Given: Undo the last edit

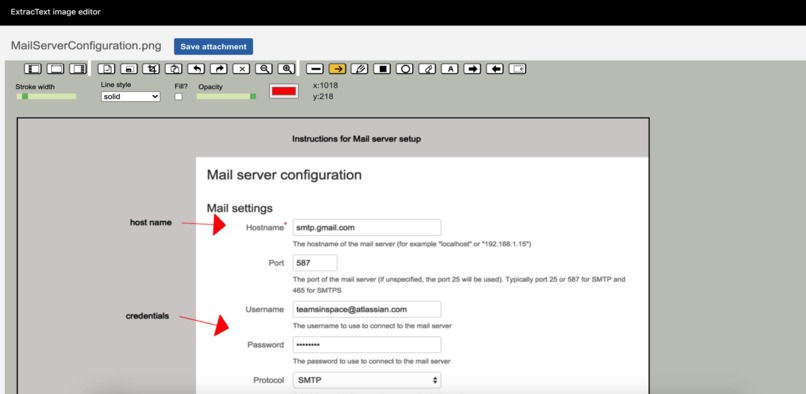Looking at the screenshot, I should tap(196, 69).
